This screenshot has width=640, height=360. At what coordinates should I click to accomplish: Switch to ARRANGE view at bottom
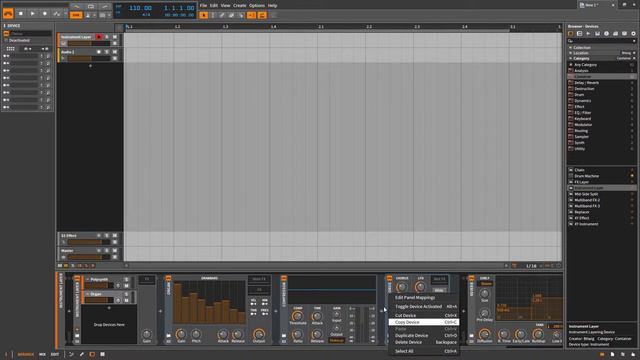click(25, 354)
